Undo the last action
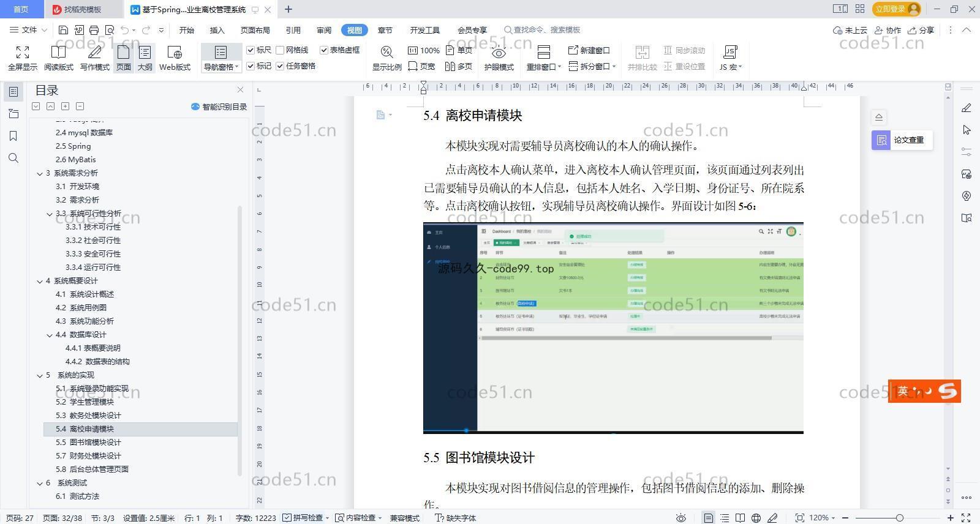 125,30
